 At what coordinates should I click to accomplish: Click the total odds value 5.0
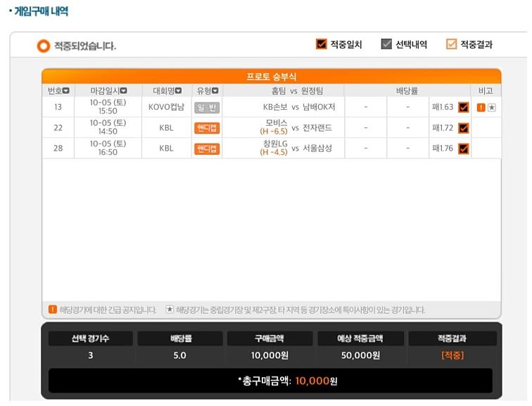point(179,355)
